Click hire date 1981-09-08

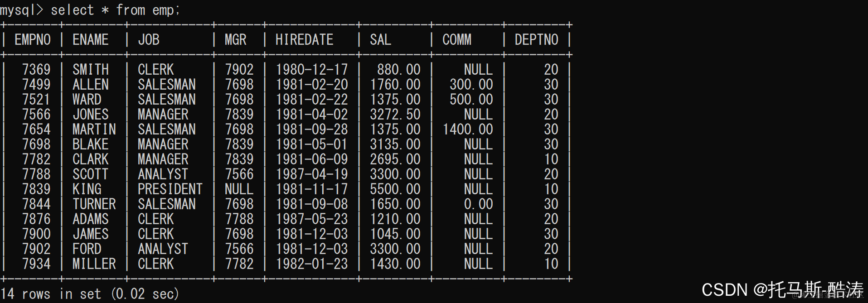[312, 204]
